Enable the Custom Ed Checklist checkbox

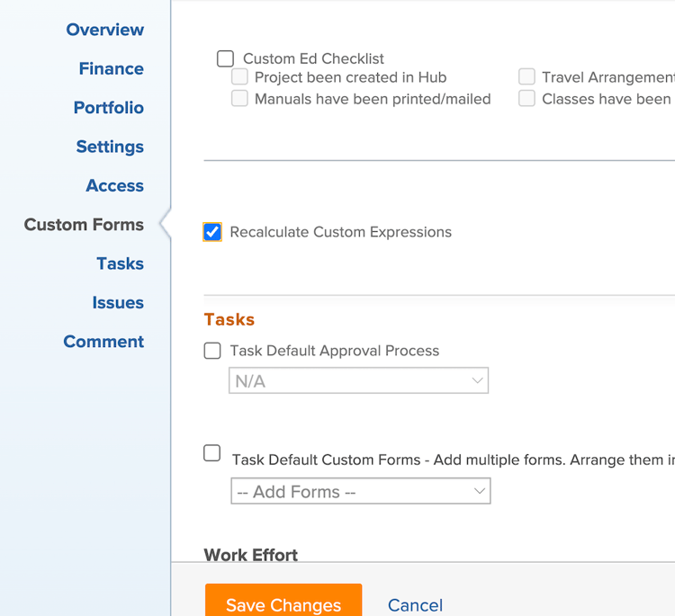[x=225, y=59]
